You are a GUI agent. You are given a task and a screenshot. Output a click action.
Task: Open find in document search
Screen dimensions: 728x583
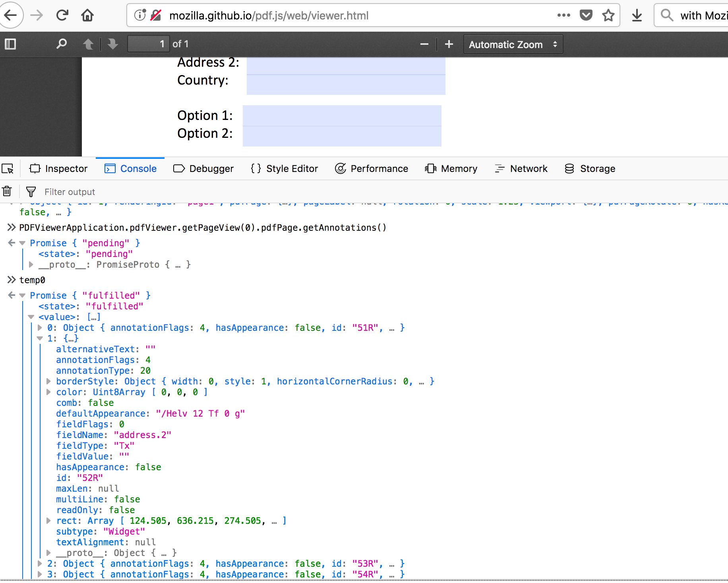click(62, 44)
